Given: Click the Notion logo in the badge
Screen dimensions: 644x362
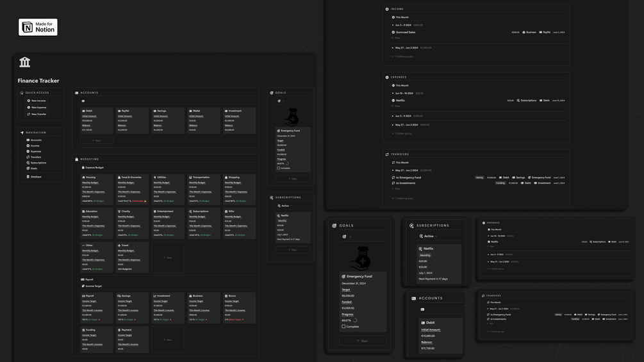Looking at the screenshot, I should 28,27.
